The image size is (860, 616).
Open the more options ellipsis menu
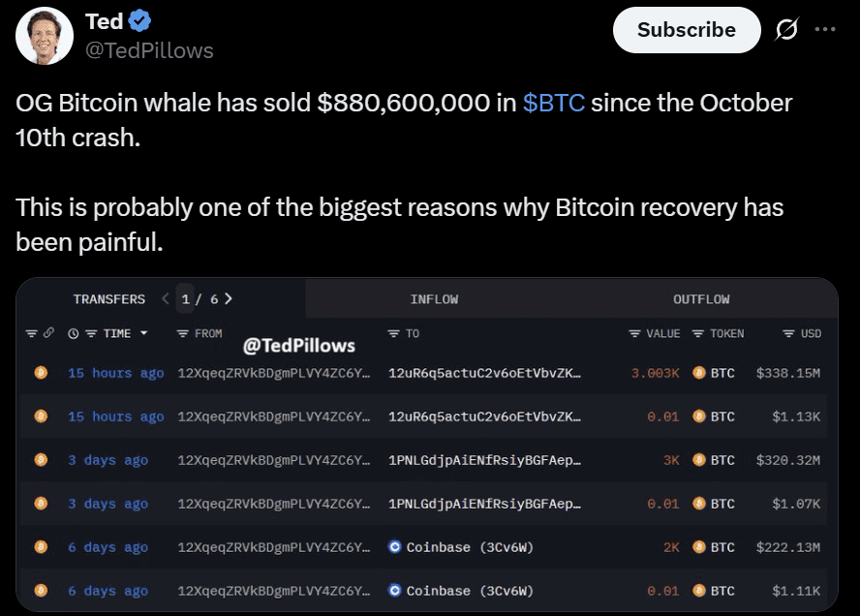pyautogui.click(x=826, y=30)
